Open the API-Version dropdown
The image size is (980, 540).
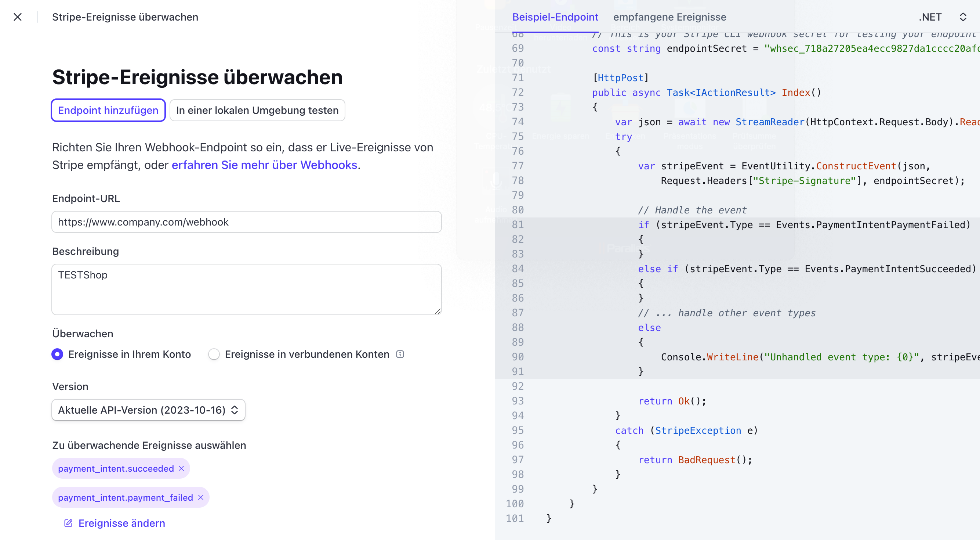(x=148, y=410)
